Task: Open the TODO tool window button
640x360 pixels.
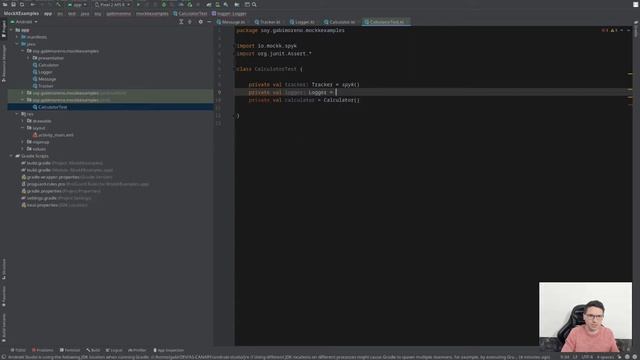Action: [18, 350]
